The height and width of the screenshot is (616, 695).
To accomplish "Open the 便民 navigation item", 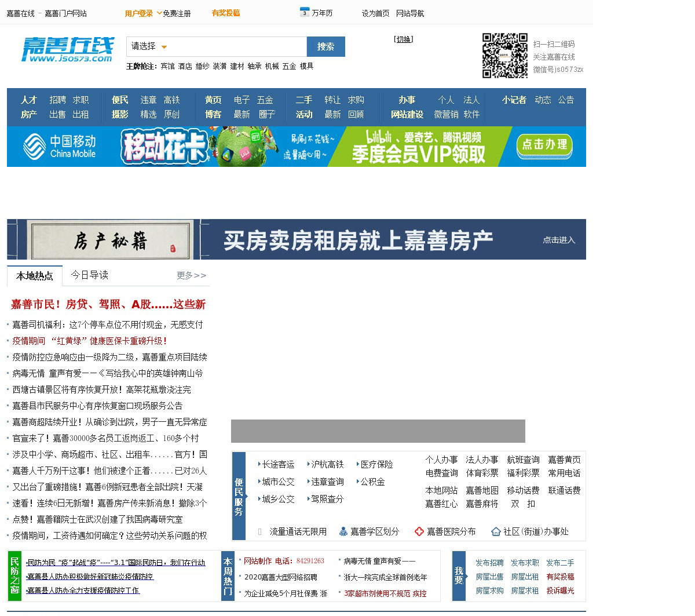I will 120,100.
